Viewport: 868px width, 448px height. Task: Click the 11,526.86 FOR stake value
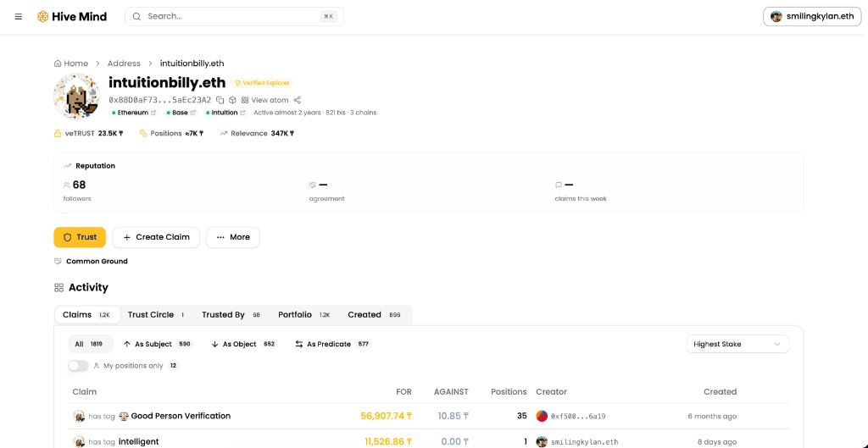coord(388,442)
